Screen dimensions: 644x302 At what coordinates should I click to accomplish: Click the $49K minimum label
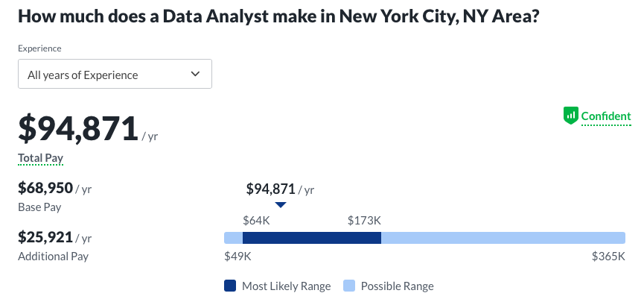[237, 257]
